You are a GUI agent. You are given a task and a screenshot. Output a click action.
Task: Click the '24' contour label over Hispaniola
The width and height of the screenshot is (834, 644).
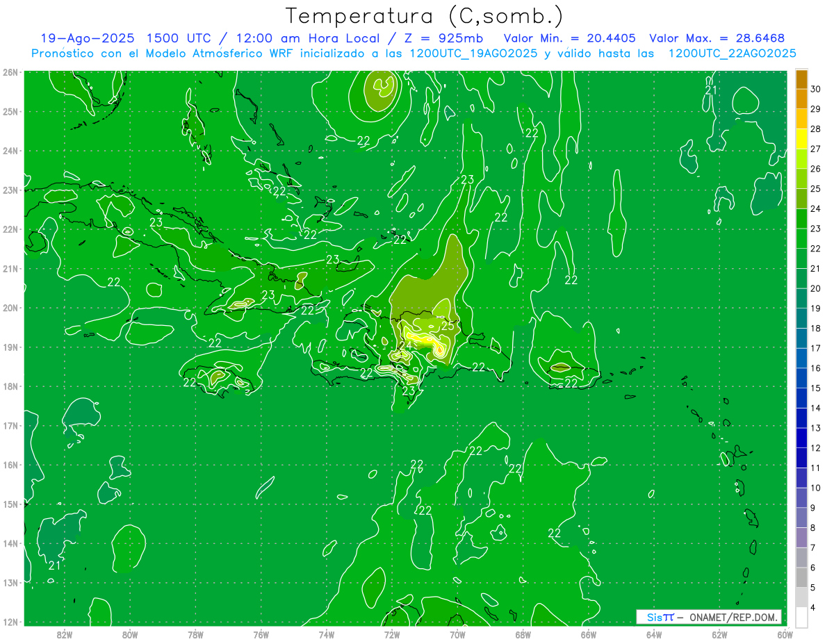click(406, 345)
